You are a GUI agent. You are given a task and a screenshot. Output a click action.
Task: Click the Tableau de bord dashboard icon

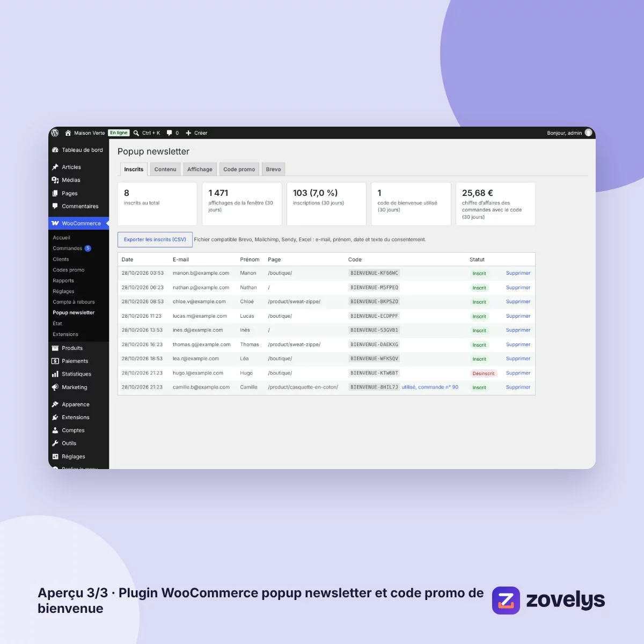(x=55, y=150)
